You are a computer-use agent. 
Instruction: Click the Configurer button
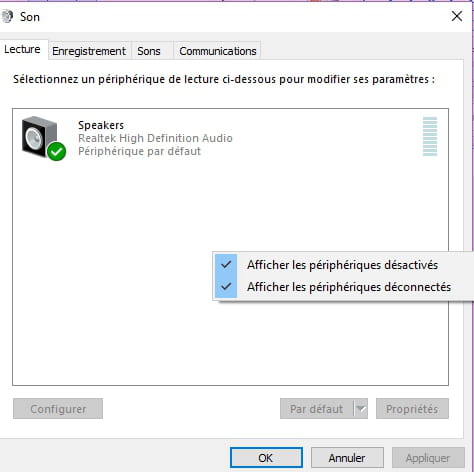point(58,409)
